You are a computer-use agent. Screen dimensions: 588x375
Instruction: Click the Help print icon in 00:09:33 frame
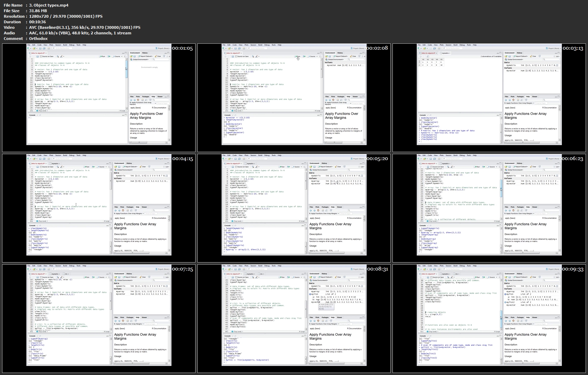pyautogui.click(x=518, y=320)
